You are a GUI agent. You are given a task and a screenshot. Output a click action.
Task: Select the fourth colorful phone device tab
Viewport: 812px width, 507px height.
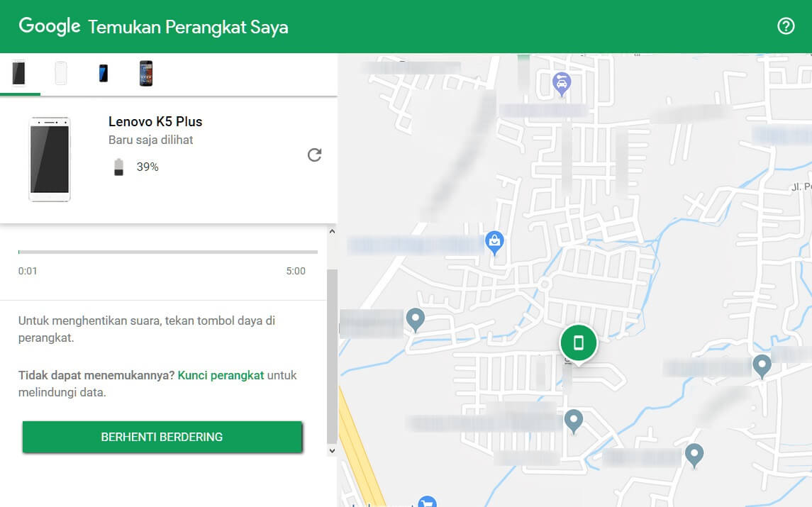[x=146, y=73]
